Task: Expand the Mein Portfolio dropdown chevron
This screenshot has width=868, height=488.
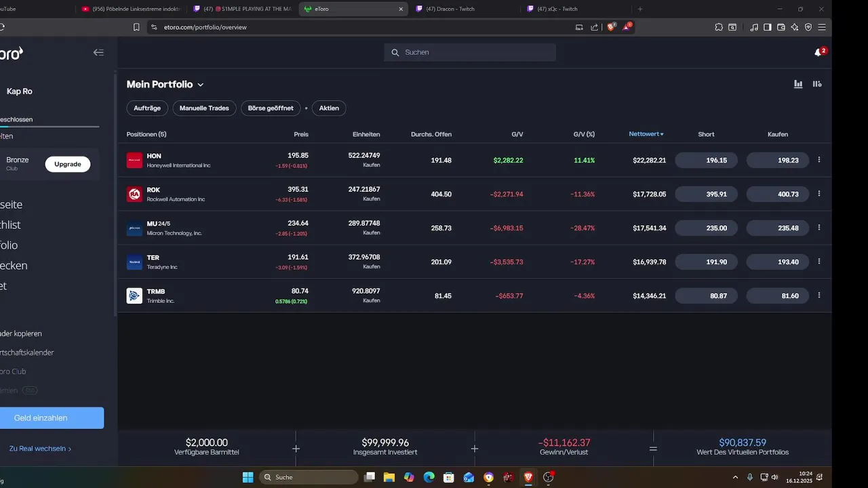Action: coord(200,85)
